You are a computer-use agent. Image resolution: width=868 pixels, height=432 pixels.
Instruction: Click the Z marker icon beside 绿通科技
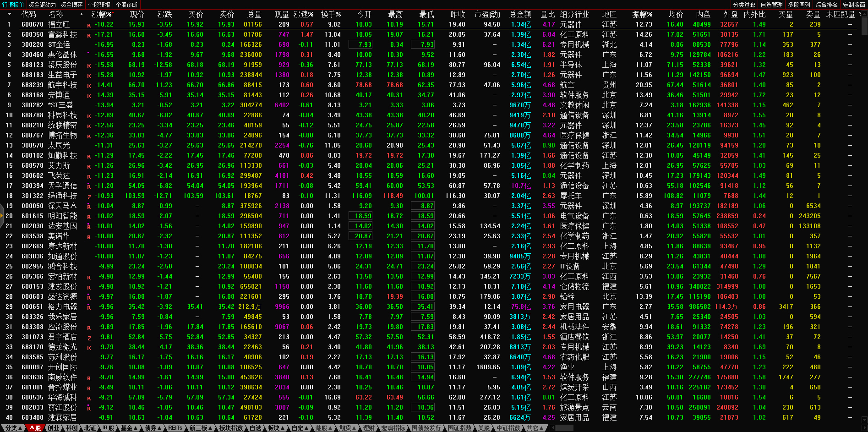(89, 197)
